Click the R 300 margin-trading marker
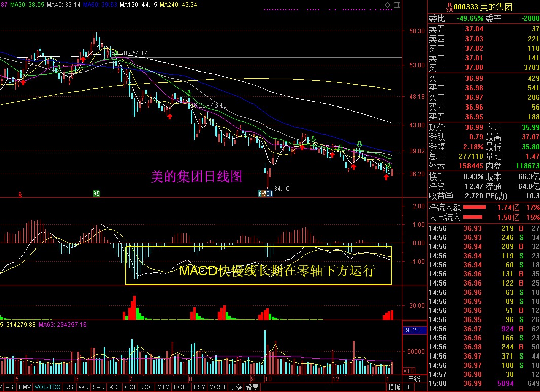540x392 pixels. click(449, 7)
